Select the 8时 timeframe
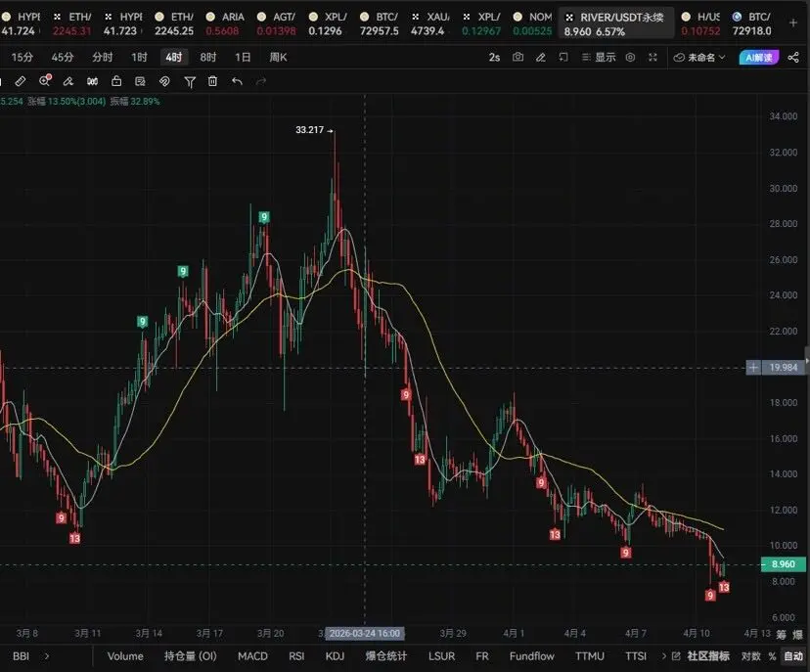This screenshot has width=810, height=672. (208, 58)
